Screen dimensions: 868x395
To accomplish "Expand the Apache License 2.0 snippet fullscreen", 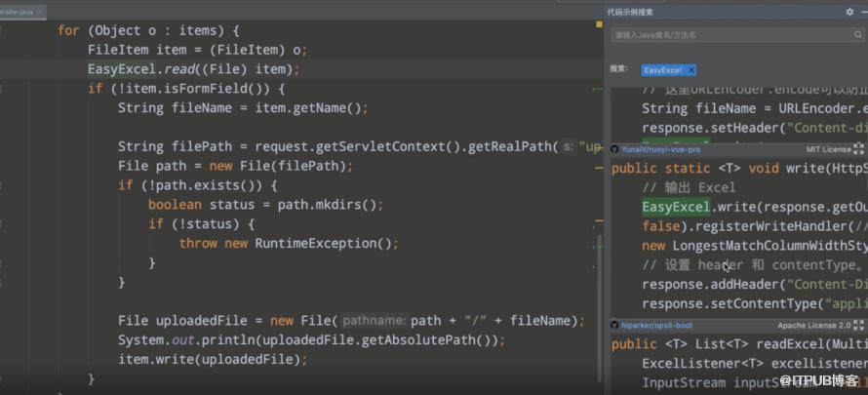I will [858, 326].
